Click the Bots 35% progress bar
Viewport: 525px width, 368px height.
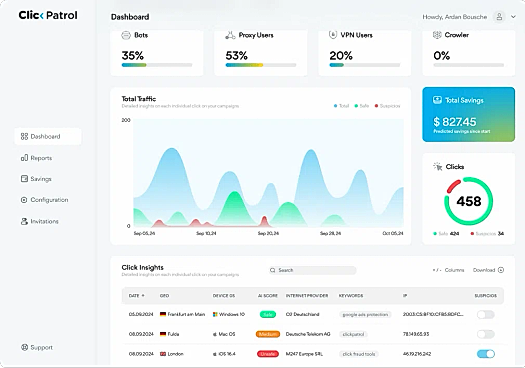point(157,65)
